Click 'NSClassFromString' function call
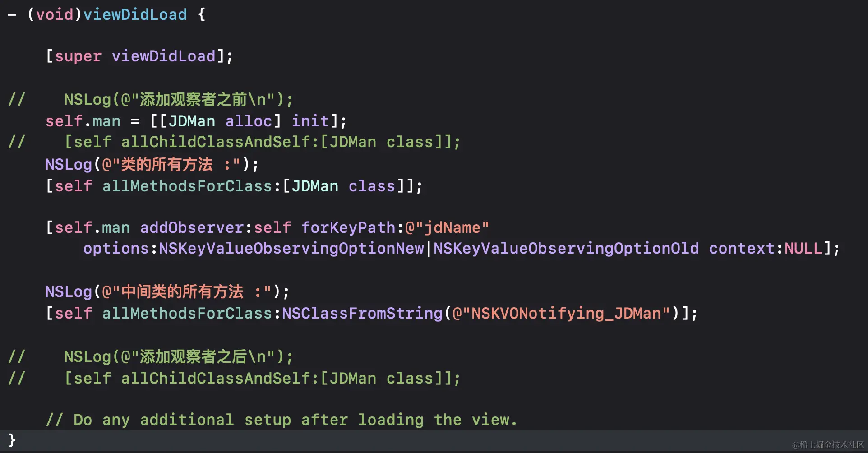The width and height of the screenshot is (868, 453). click(x=362, y=313)
